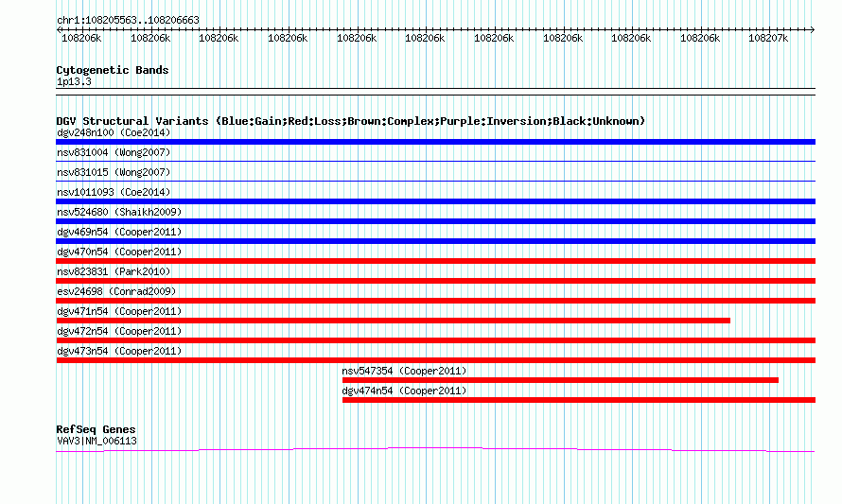Open the dgv474n54 (Cooper2011) label
The height and width of the screenshot is (504, 842).
point(404,391)
